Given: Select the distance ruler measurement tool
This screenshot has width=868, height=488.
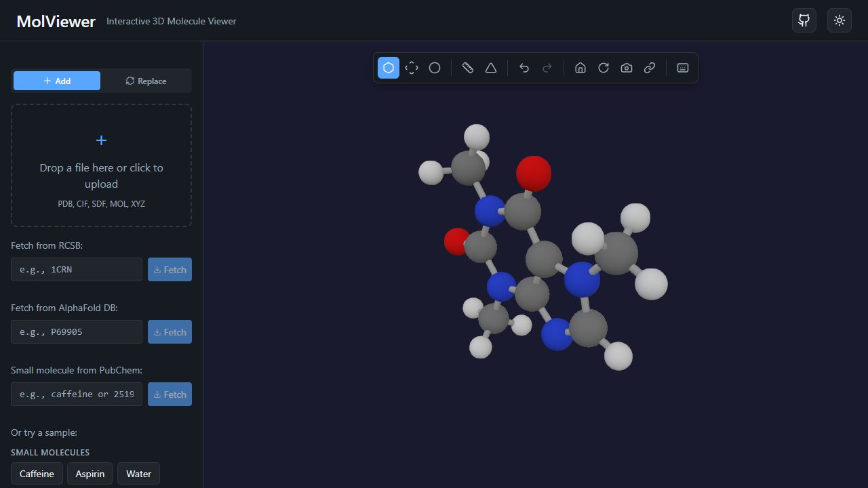Looking at the screenshot, I should coord(468,68).
